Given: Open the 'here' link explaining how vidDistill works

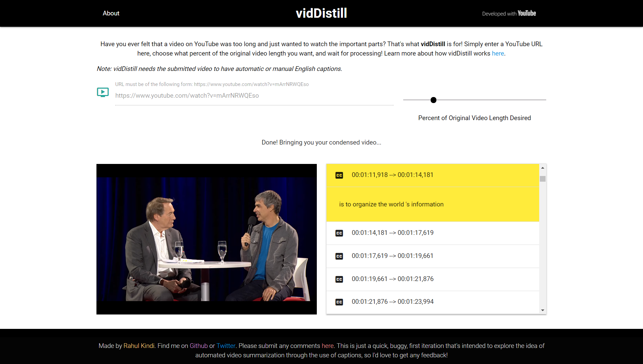Looking at the screenshot, I should (x=498, y=54).
